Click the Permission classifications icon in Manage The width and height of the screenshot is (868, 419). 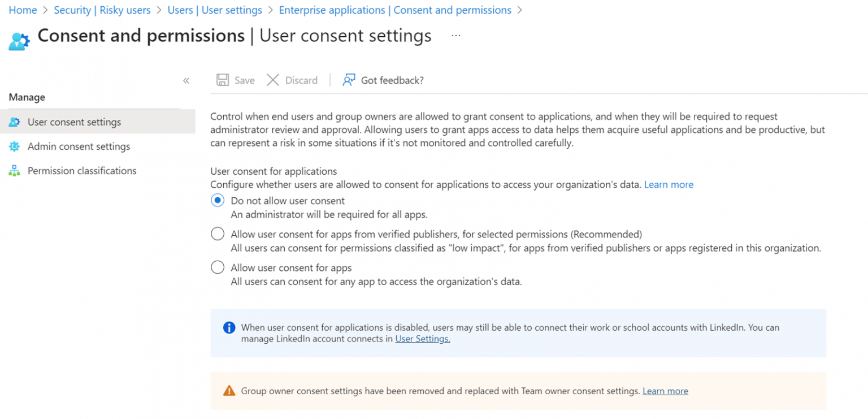click(x=15, y=170)
